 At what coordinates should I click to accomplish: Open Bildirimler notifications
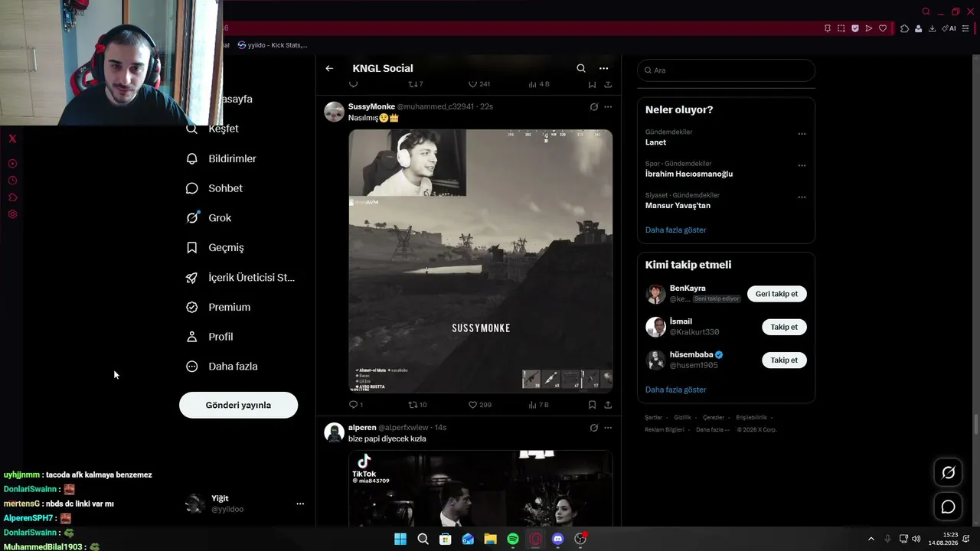click(x=221, y=158)
